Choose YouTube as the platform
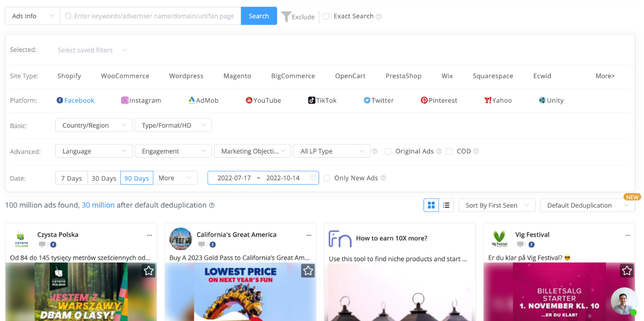The image size is (644, 321). click(x=263, y=100)
